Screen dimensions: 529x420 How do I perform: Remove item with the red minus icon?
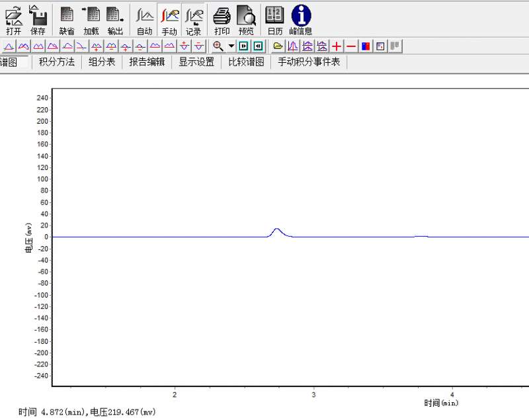pos(351,46)
